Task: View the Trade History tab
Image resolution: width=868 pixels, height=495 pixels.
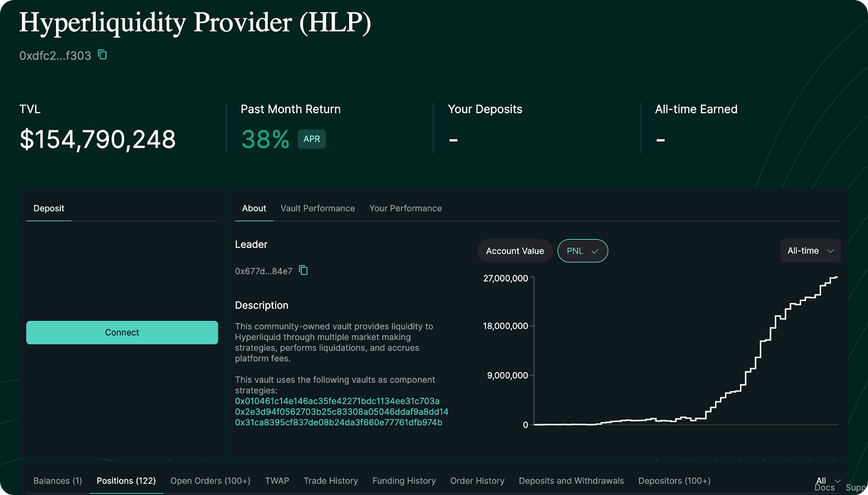Action: pos(331,481)
